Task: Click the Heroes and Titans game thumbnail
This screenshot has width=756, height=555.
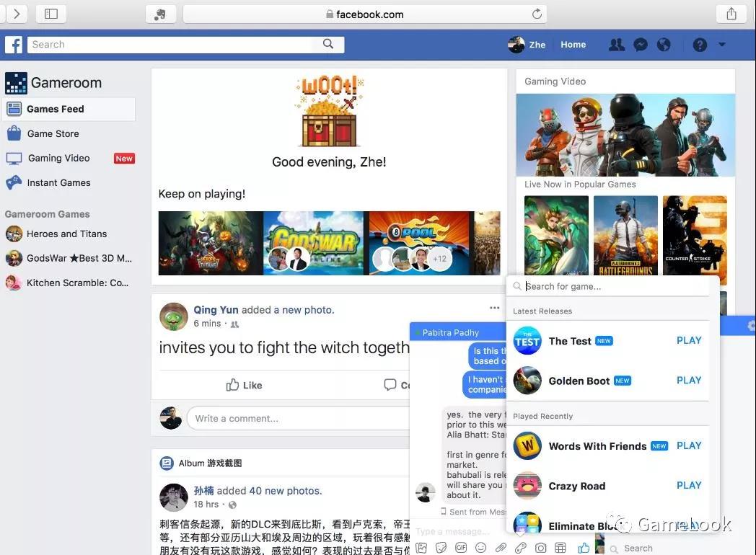Action: click(211, 244)
